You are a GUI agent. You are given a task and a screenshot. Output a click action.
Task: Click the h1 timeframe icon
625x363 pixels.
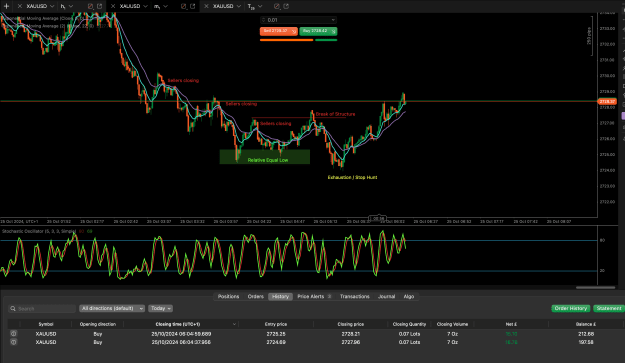(63, 6)
